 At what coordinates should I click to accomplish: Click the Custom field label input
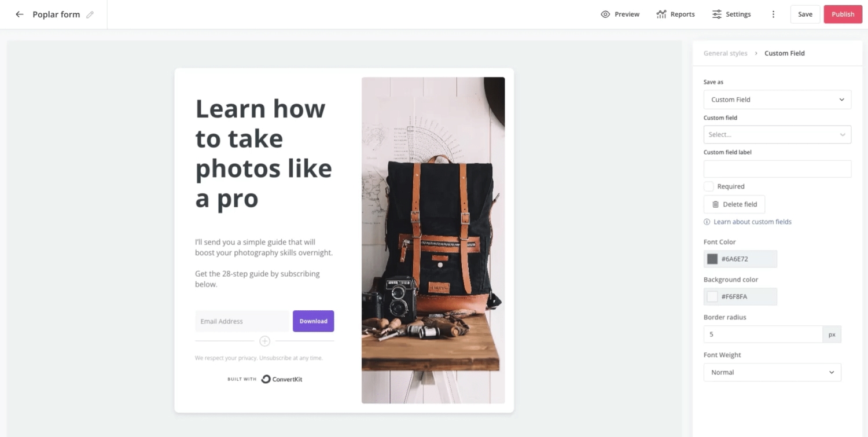[x=777, y=169]
